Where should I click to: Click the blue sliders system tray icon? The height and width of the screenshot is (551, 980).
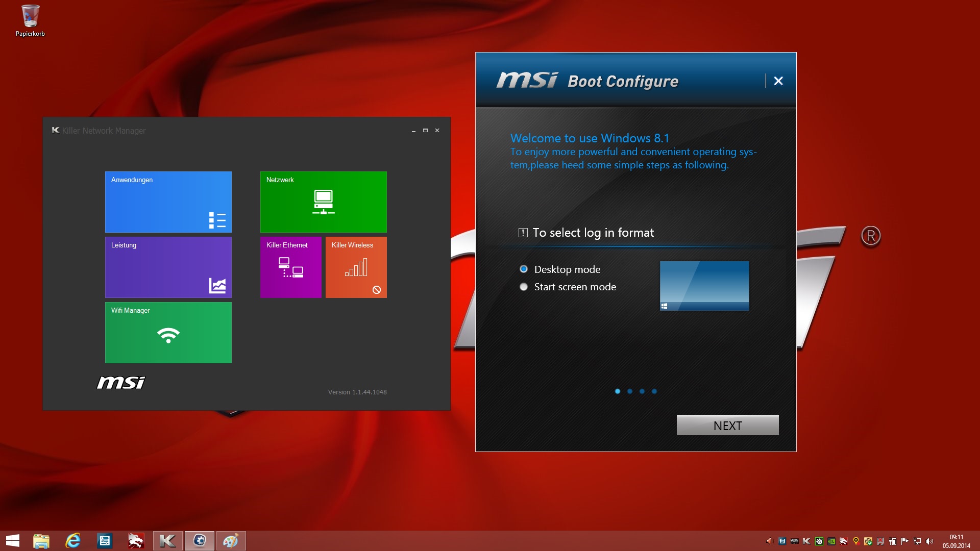(782, 541)
